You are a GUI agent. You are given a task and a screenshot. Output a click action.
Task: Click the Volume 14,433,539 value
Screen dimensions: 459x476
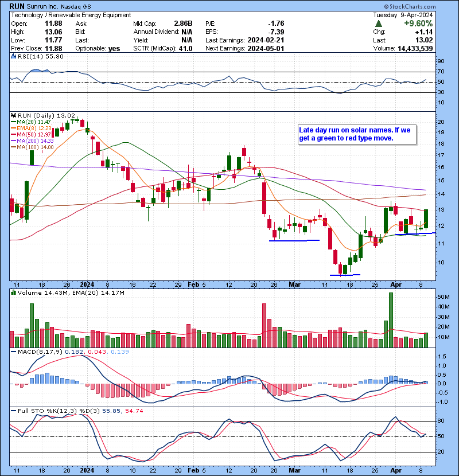tap(415, 48)
